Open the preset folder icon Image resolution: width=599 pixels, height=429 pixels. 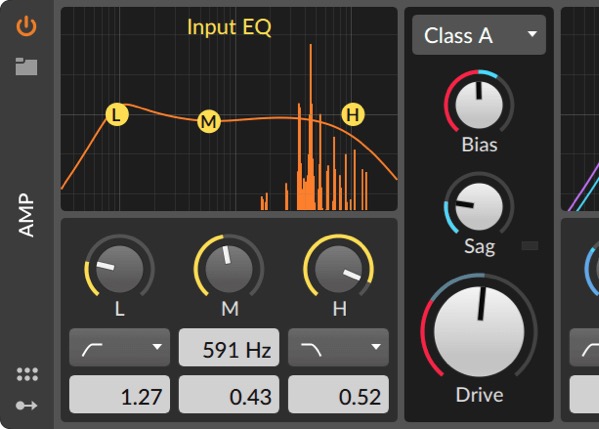pos(26,66)
